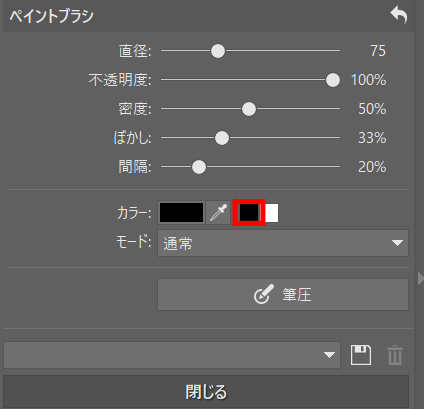This screenshot has height=409, width=424.
Task: Select the eyedropper color picker tool
Action: [218, 212]
